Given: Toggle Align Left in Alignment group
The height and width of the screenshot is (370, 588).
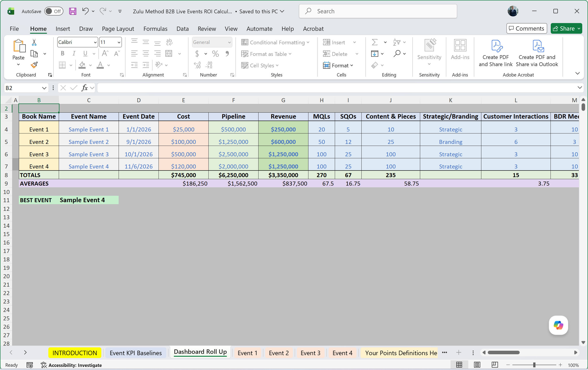Looking at the screenshot, I should (134, 53).
